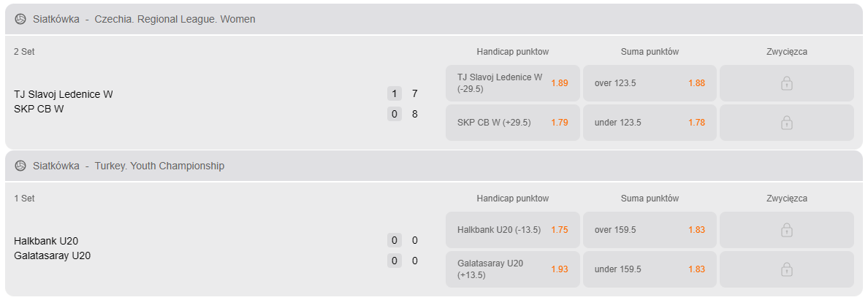Select TJ Slavoj Ledenice W (-29.5) handicap odds
This screenshot has width=868, height=300.
click(513, 84)
